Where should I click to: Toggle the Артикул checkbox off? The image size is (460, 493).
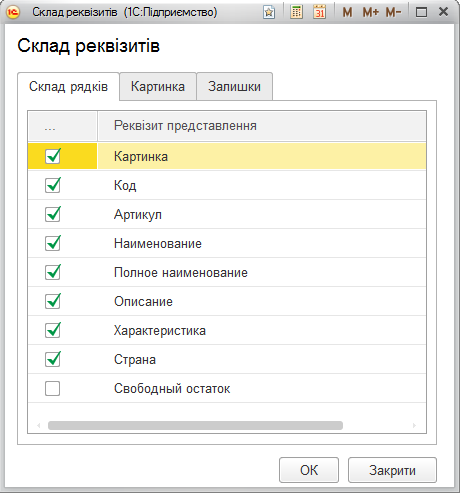[53, 214]
